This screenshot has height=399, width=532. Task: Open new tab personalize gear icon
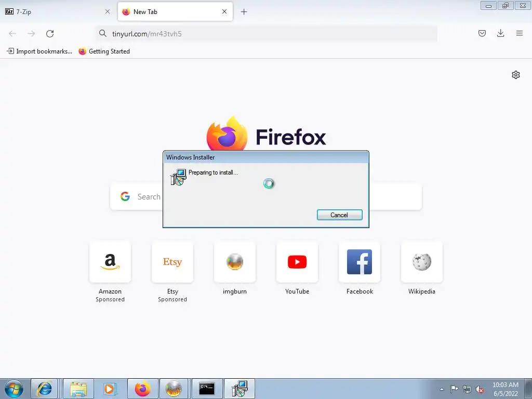pyautogui.click(x=516, y=75)
